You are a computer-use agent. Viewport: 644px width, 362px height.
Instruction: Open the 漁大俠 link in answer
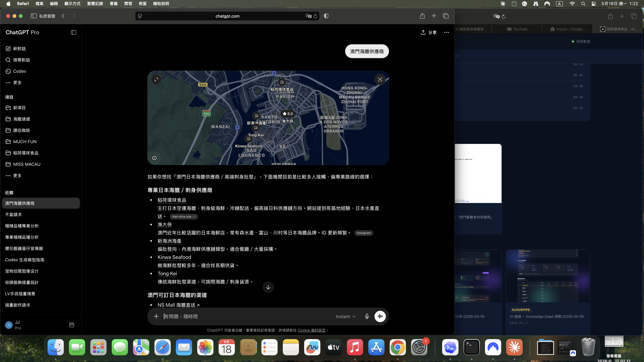tap(164, 225)
